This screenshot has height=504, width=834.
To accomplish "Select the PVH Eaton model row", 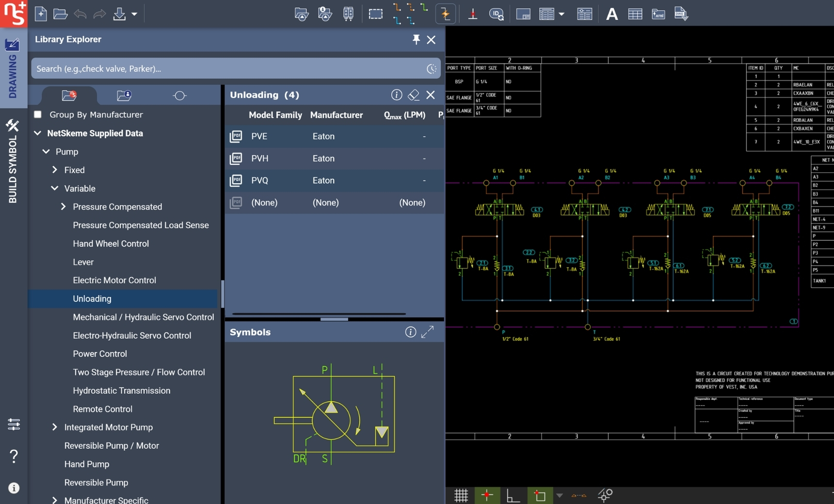I will coord(335,158).
